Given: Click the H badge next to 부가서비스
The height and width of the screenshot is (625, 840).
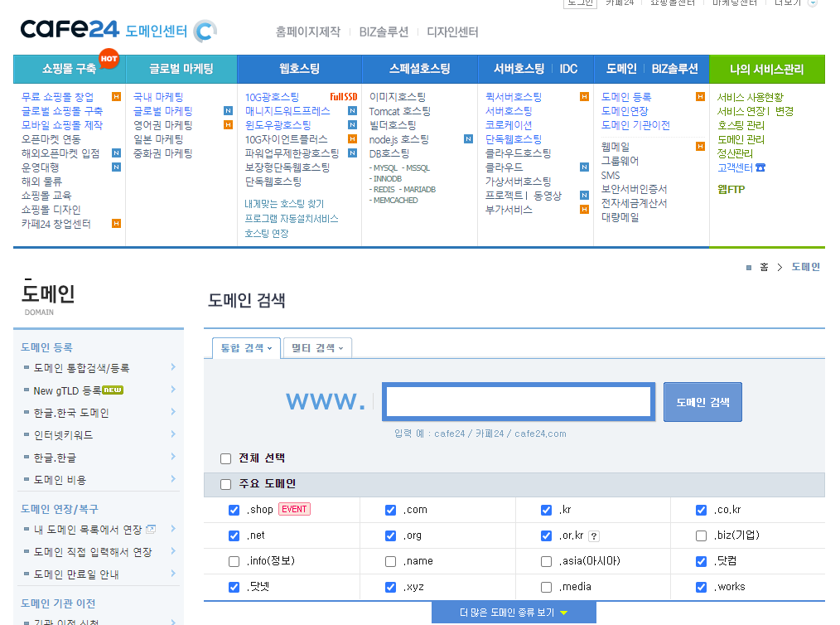Looking at the screenshot, I should tap(584, 210).
